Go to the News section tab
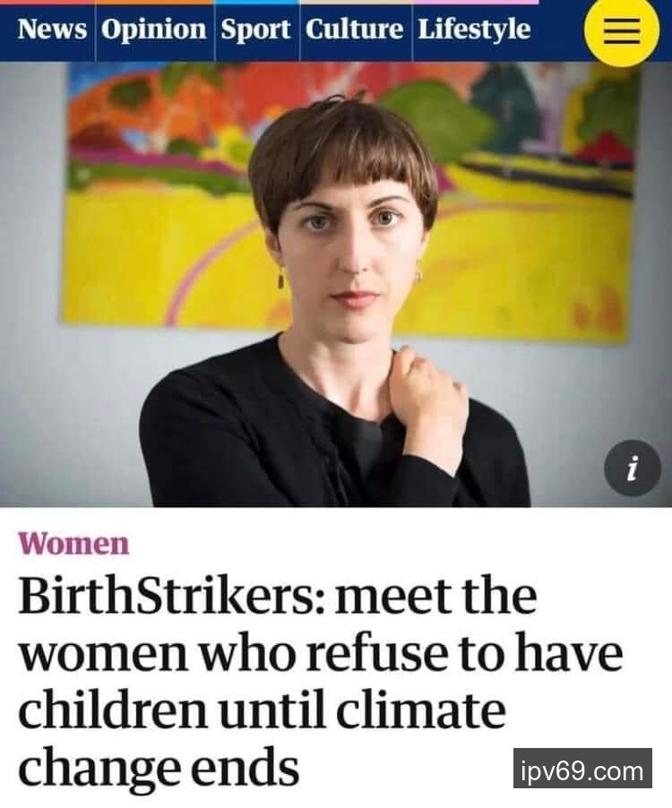The width and height of the screenshot is (672, 808). [52, 30]
